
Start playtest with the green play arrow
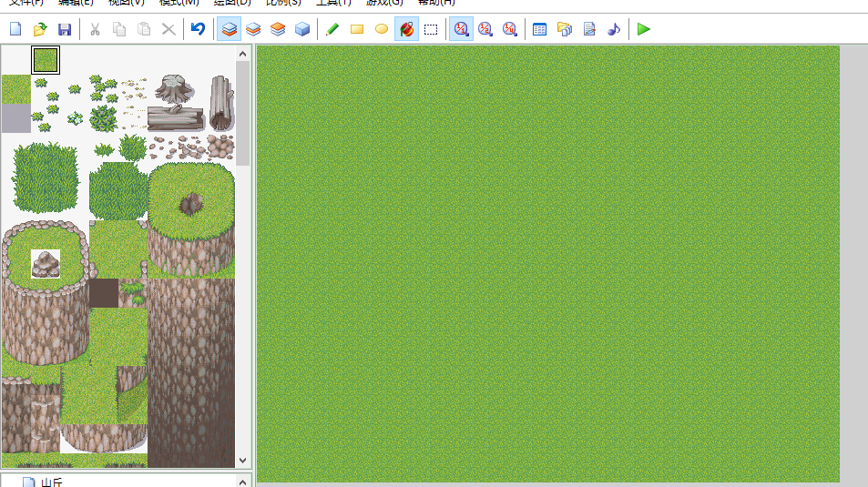(x=643, y=29)
